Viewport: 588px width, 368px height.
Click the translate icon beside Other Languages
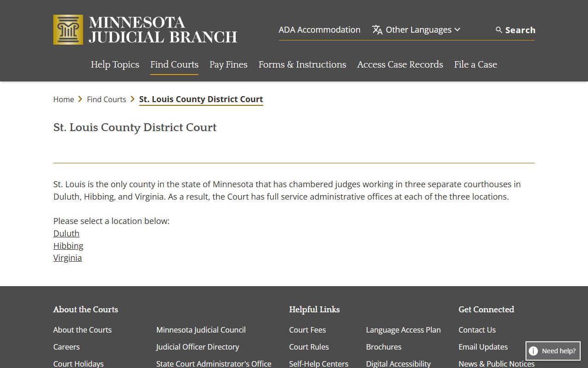[x=377, y=30]
